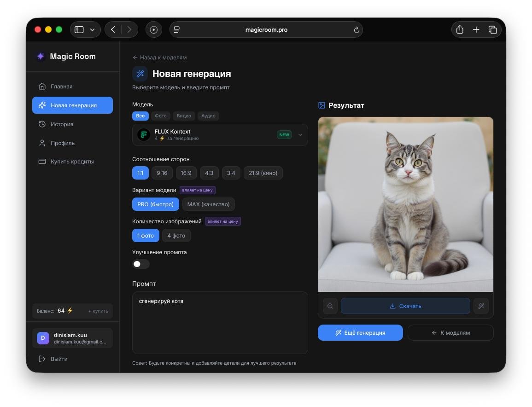Image resolution: width=532 pixels, height=407 pixels.
Task: Go back with Safari back arrow
Action: coord(113,29)
